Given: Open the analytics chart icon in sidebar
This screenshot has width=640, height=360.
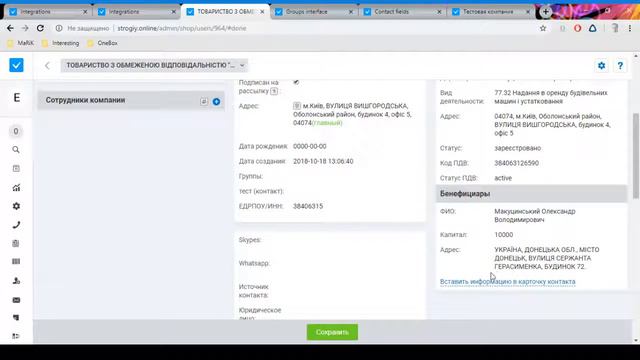Looking at the screenshot, I should (16, 187).
